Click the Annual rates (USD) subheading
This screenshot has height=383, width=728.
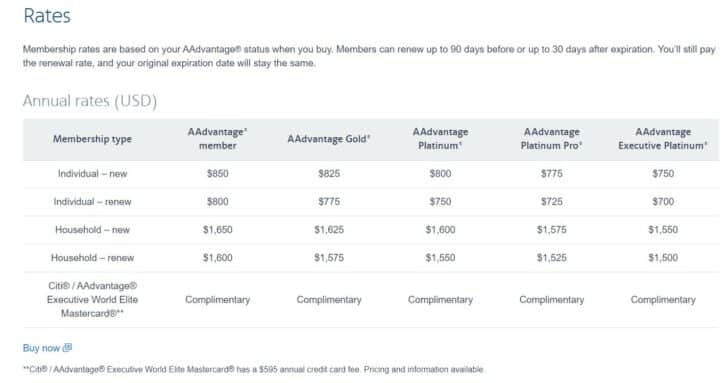tap(90, 101)
